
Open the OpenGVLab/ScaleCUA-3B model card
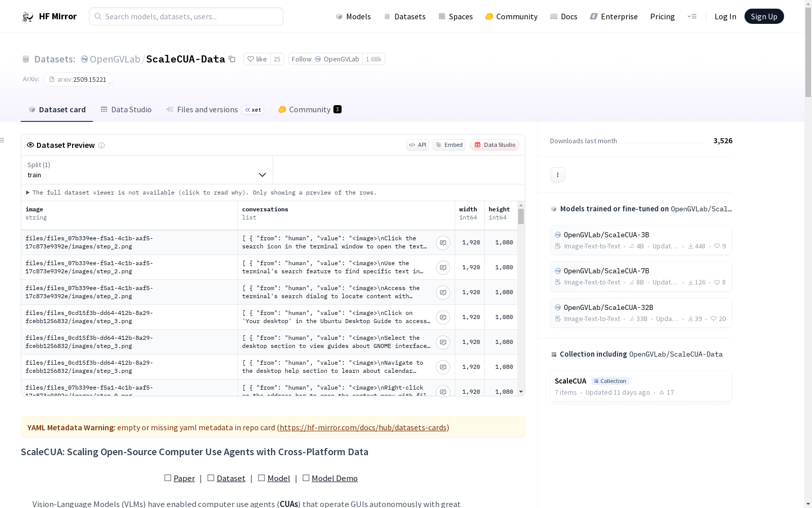641,240
